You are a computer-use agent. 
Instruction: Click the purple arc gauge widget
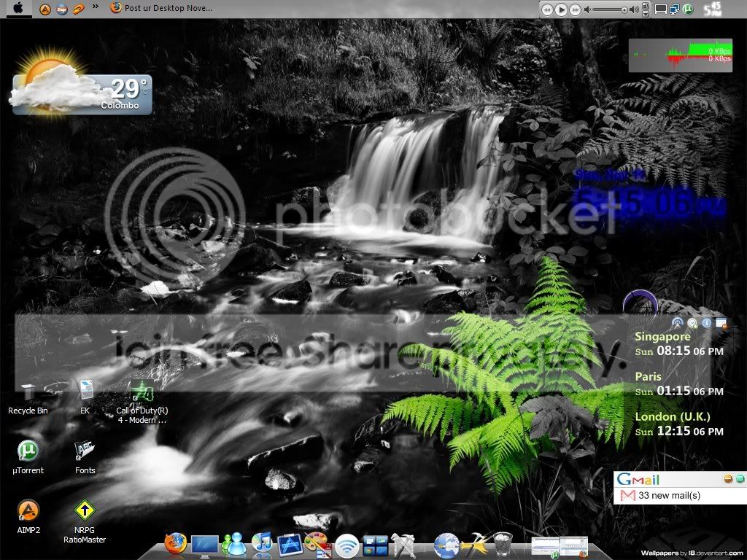[x=640, y=302]
